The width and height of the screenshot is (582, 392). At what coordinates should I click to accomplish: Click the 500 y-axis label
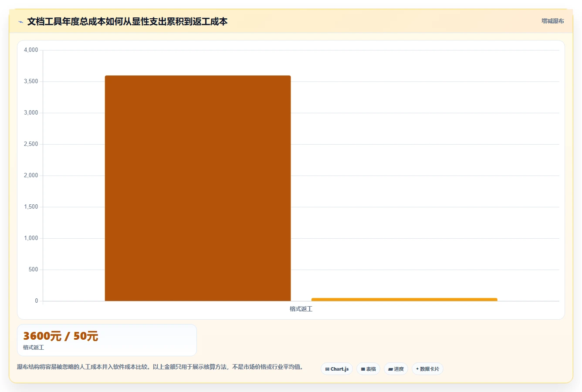(34, 270)
